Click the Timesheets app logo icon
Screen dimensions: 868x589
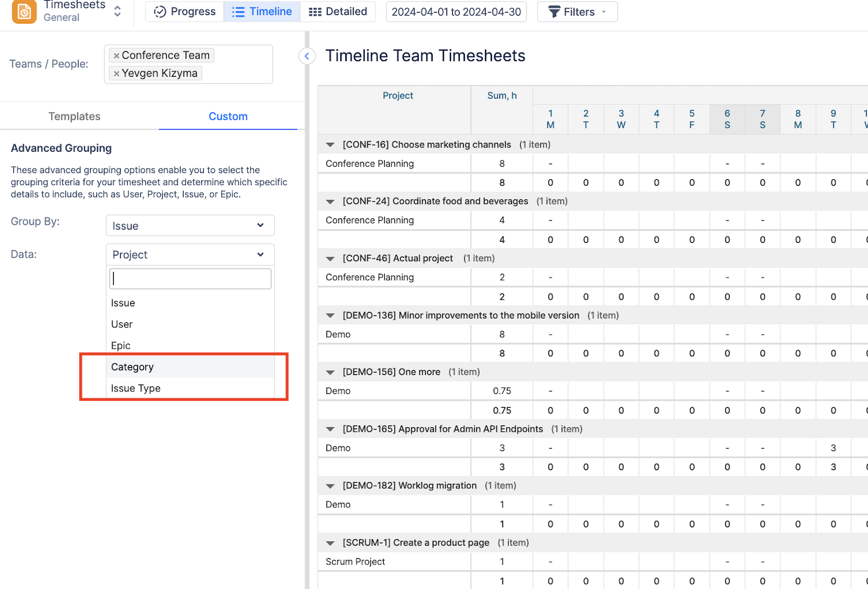click(x=24, y=11)
